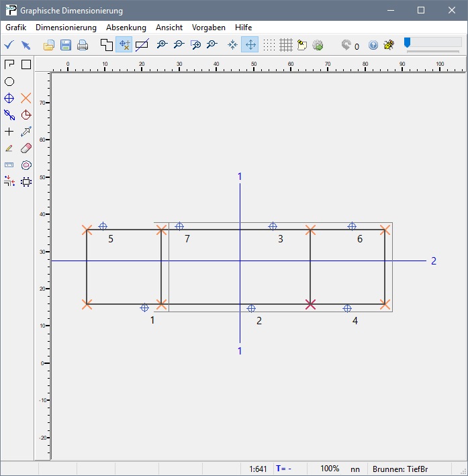
Task: Select the rectangle drawing tool
Action: 26,64
